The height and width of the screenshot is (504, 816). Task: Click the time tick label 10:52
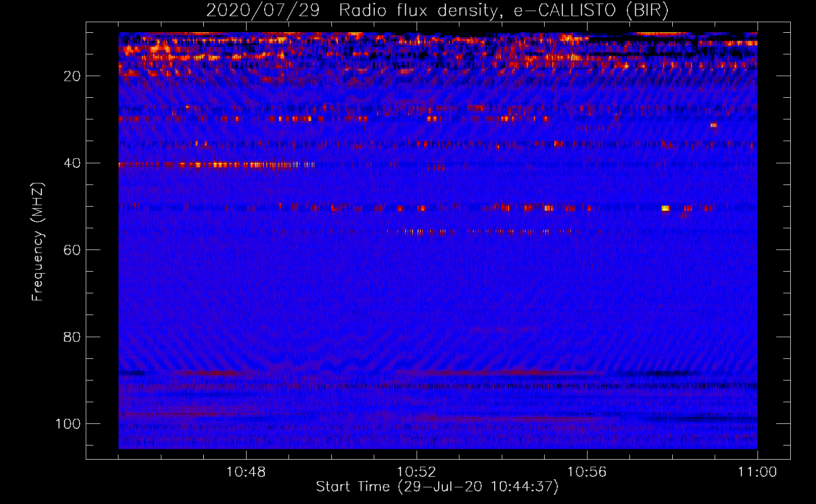417,472
